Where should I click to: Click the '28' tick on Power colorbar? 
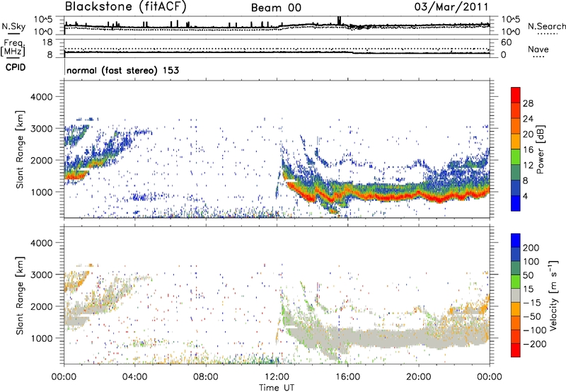click(x=528, y=103)
